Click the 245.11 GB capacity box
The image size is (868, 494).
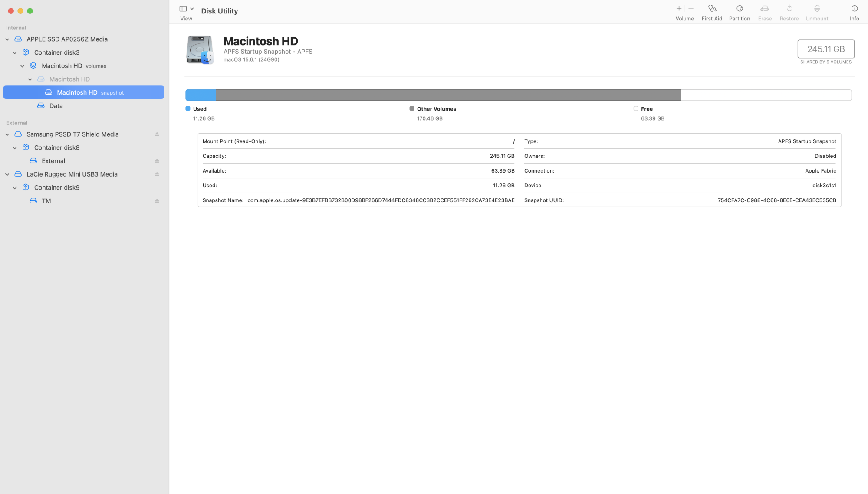coord(825,49)
